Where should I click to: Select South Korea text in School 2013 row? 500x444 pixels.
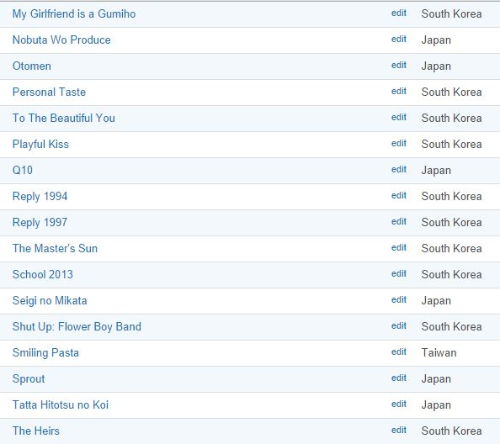(x=451, y=274)
